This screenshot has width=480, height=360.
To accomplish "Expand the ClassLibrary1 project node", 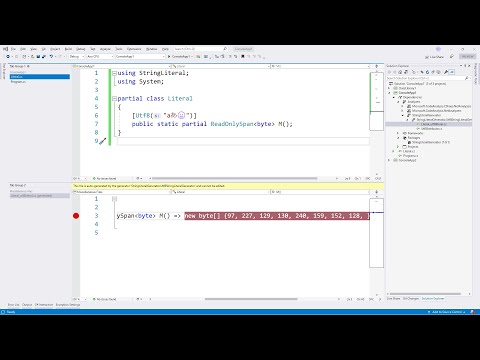I will click(x=389, y=88).
